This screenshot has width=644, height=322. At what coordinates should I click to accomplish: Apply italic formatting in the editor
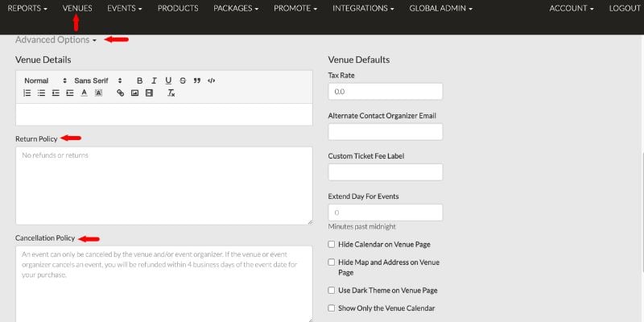pyautogui.click(x=154, y=80)
